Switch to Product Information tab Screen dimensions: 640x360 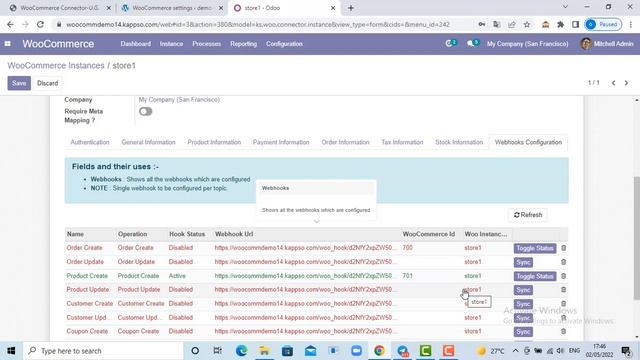point(214,142)
